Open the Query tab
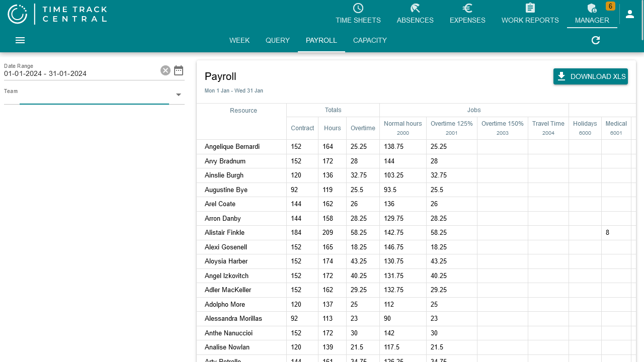 coord(278,40)
